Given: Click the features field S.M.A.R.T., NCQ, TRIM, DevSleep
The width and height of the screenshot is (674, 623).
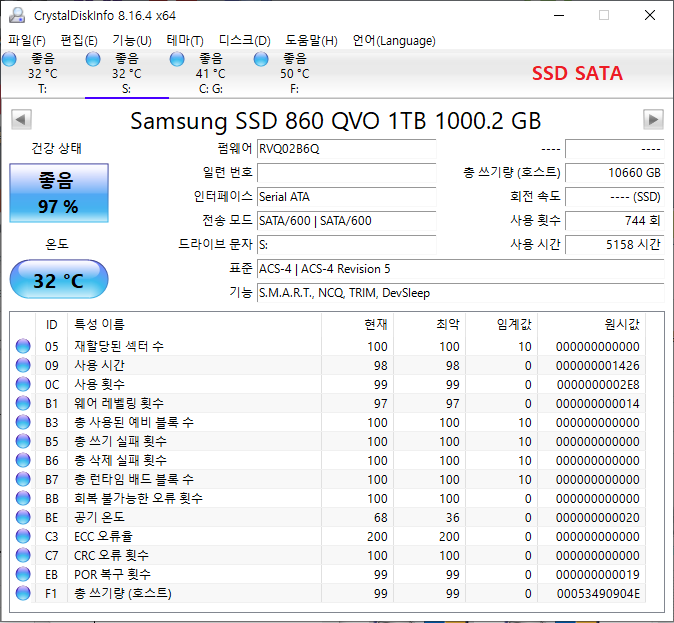Looking at the screenshot, I should click(x=461, y=293).
